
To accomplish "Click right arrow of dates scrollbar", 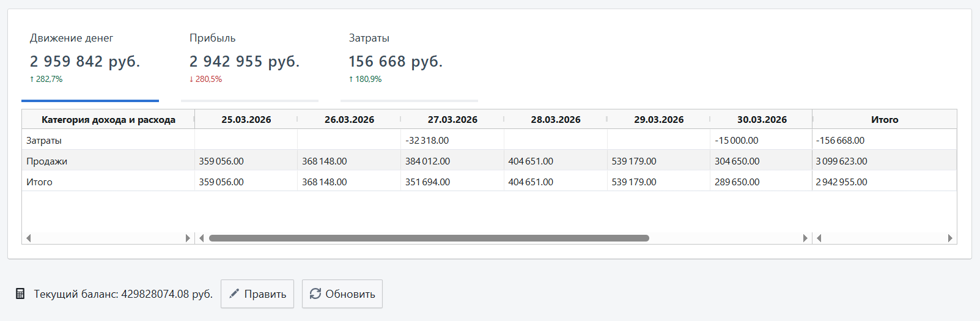I will [x=805, y=238].
